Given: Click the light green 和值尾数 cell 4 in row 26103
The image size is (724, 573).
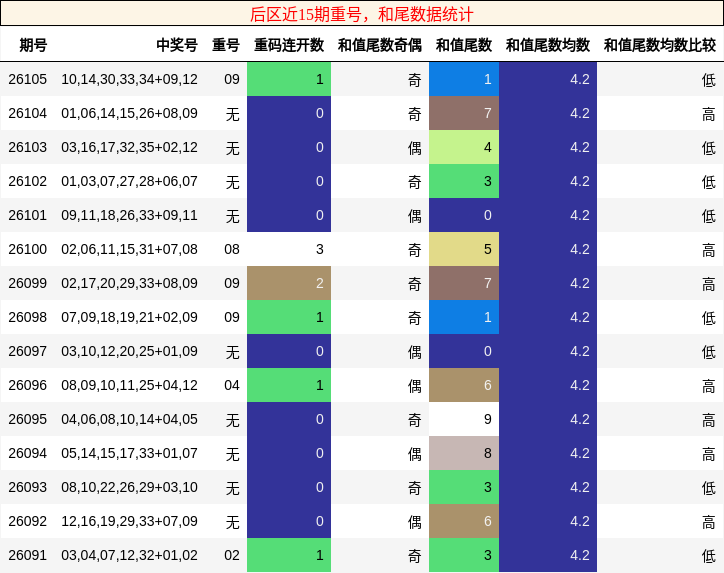Looking at the screenshot, I should 464,147.
